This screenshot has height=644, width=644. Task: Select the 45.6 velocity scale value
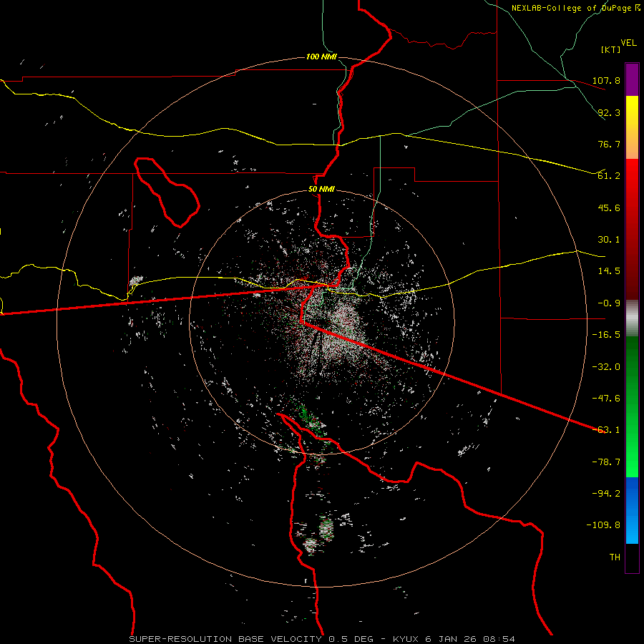pos(609,208)
